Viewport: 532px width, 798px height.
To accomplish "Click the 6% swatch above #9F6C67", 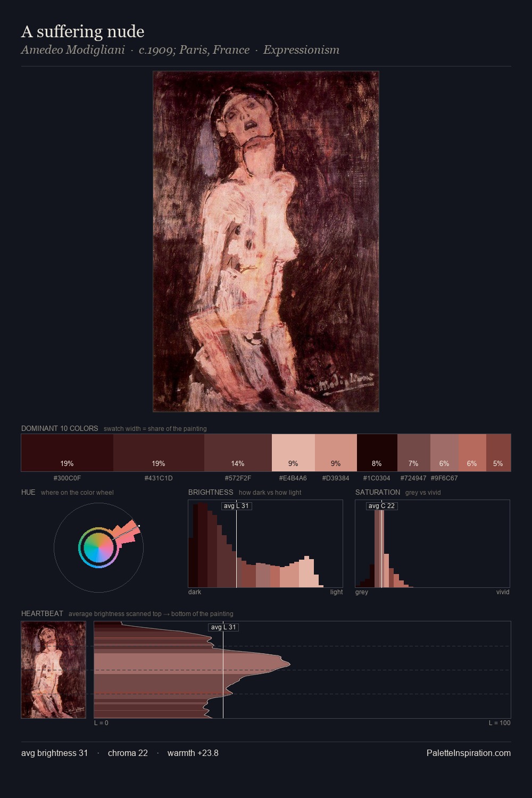I will click(x=444, y=453).
